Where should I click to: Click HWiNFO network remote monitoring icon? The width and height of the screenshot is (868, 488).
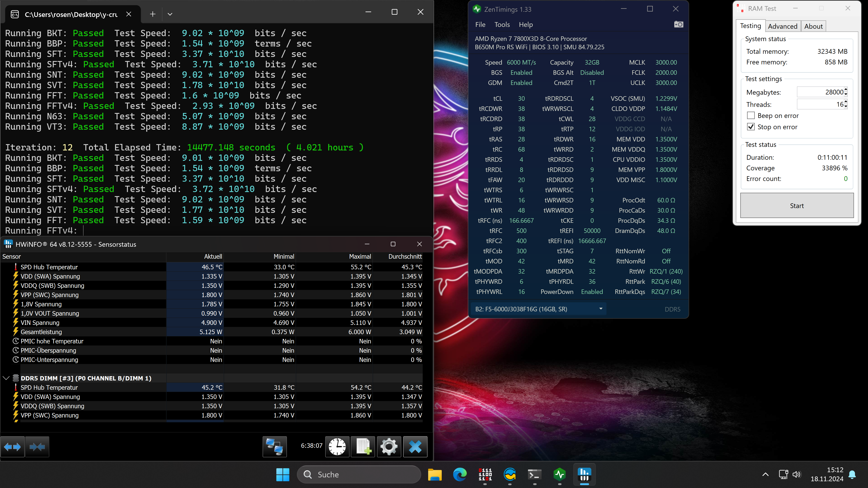point(275,447)
